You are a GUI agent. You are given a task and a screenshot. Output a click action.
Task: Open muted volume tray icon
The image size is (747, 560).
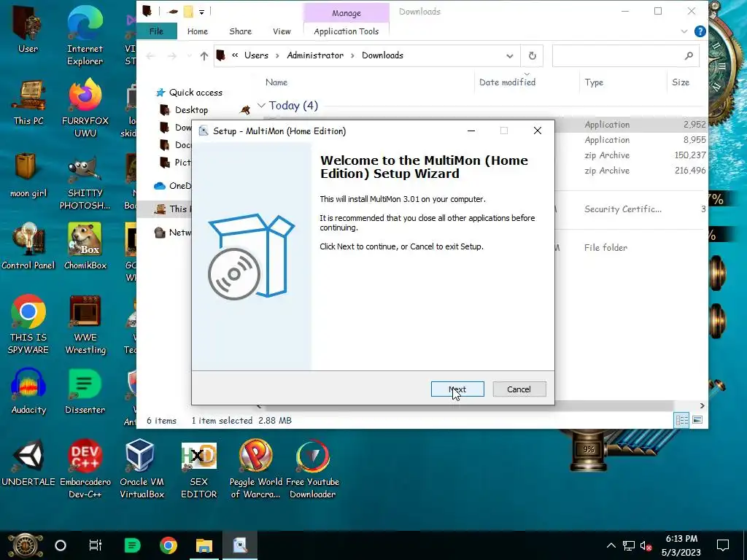(x=646, y=545)
